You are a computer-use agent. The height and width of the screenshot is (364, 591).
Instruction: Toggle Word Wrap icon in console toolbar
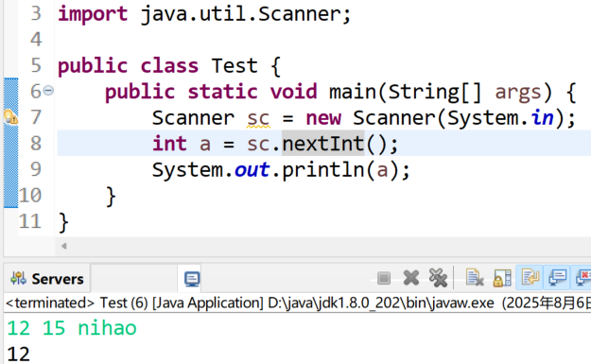(530, 277)
